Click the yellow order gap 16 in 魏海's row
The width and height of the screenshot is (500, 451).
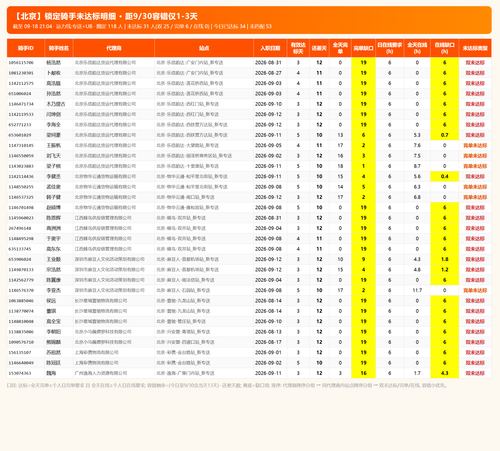point(363,373)
